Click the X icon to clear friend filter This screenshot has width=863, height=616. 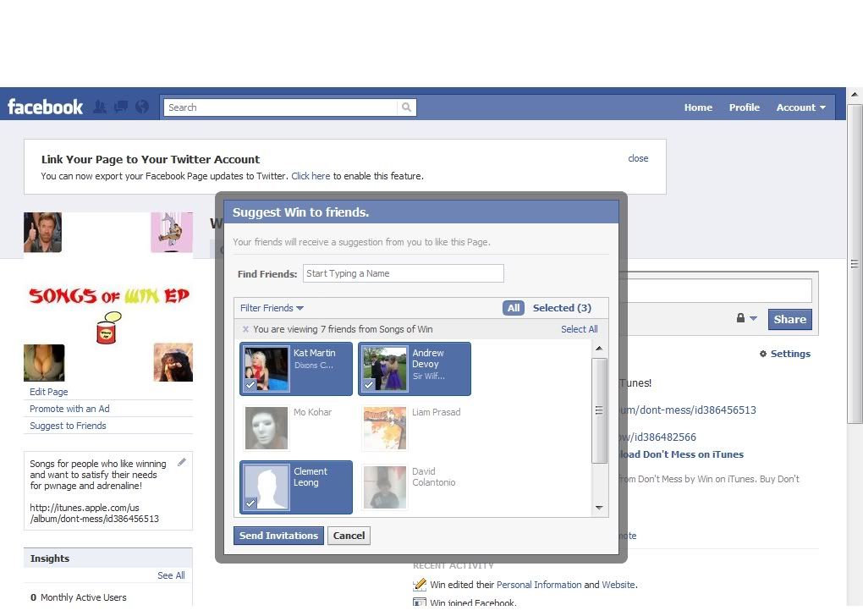pyautogui.click(x=245, y=329)
